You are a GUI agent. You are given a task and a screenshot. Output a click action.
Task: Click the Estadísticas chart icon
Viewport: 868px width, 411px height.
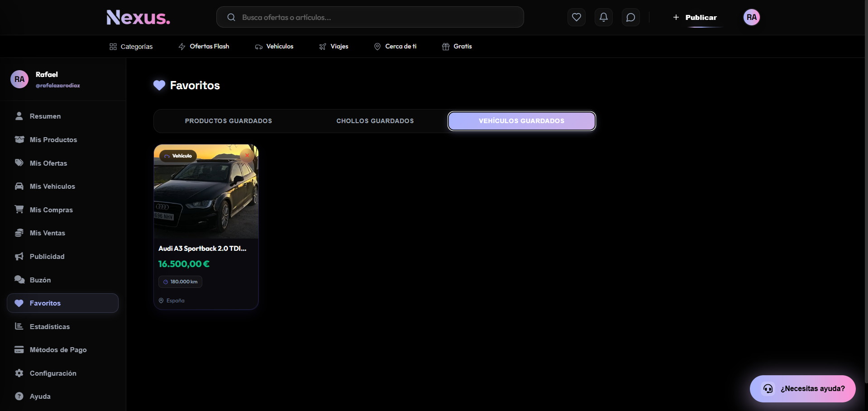19,326
